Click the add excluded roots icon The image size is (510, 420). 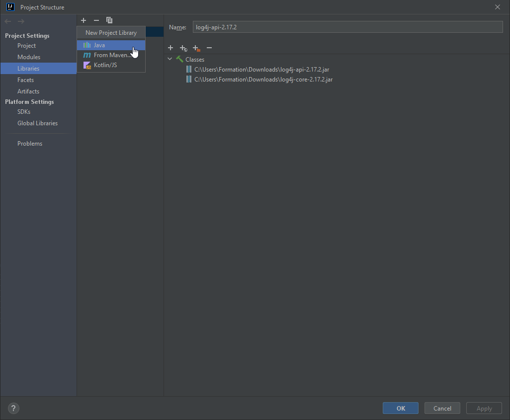(x=196, y=48)
